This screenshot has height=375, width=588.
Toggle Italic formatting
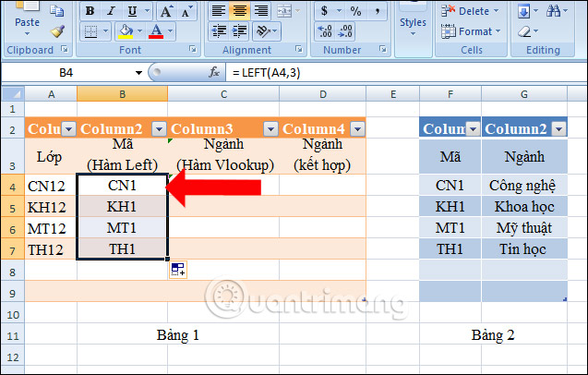coord(111,11)
